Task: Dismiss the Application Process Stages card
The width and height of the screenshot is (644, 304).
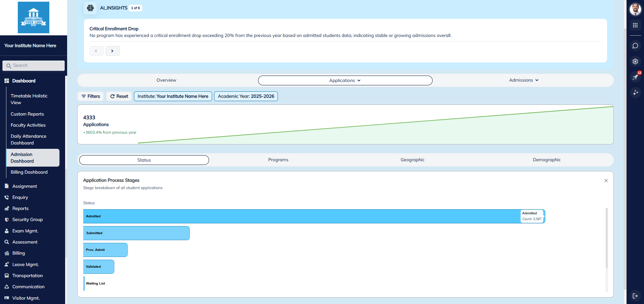Action: click(x=606, y=180)
